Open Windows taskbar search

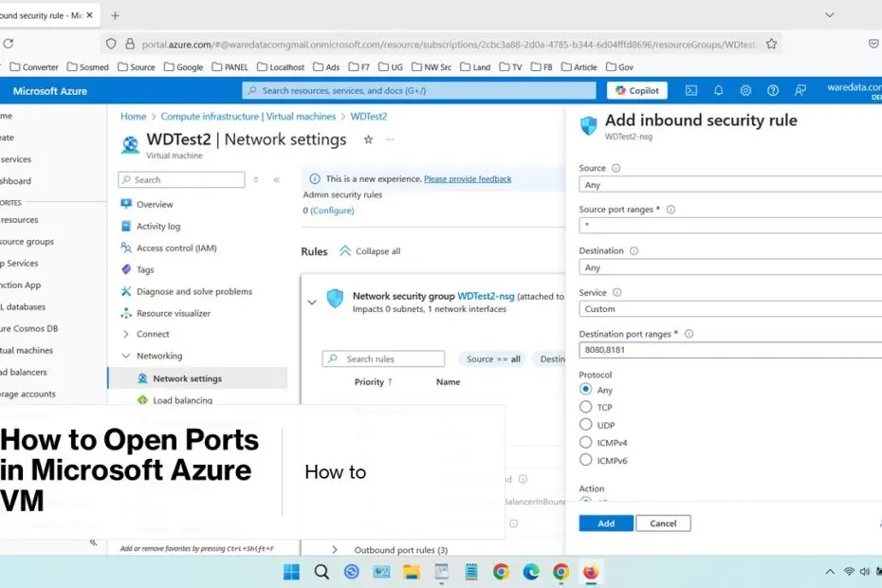coord(322,572)
